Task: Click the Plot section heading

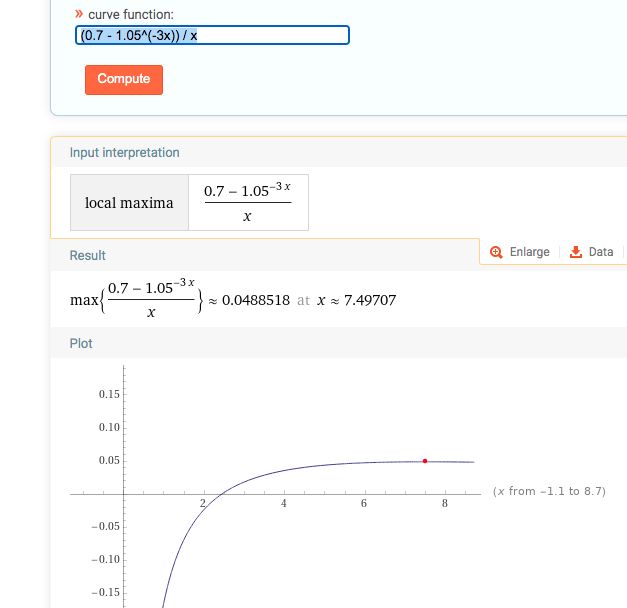Action: click(x=81, y=343)
